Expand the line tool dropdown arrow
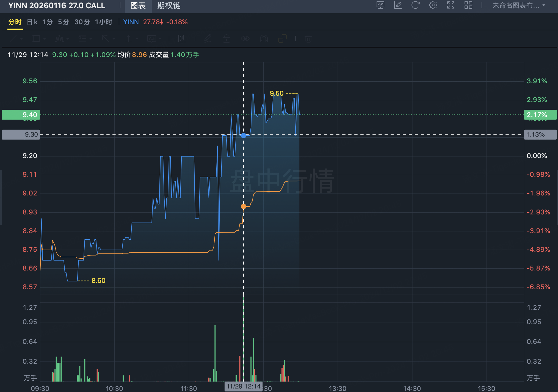 21,39
